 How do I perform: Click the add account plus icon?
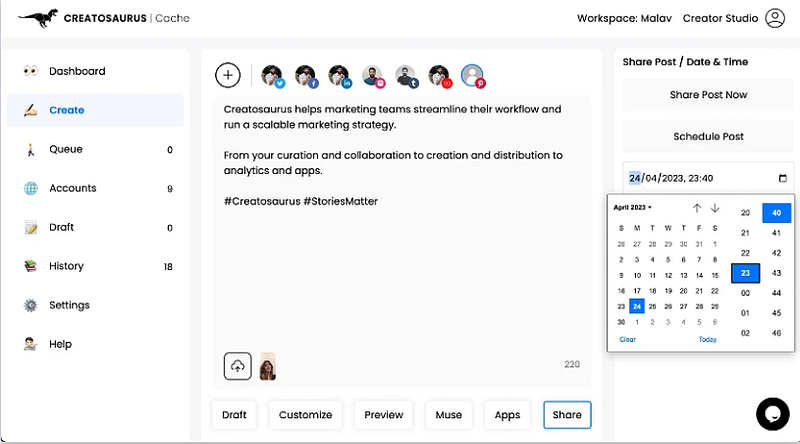[228, 76]
